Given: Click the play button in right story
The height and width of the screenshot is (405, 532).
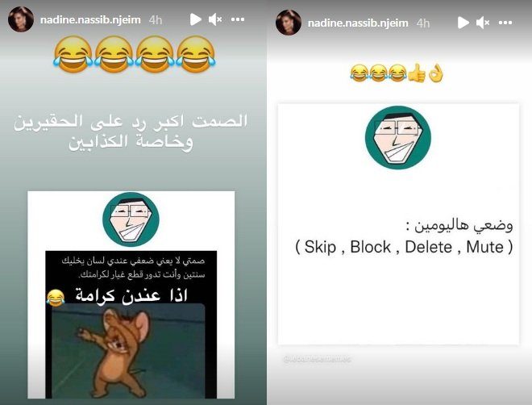Looking at the screenshot, I should [x=463, y=23].
